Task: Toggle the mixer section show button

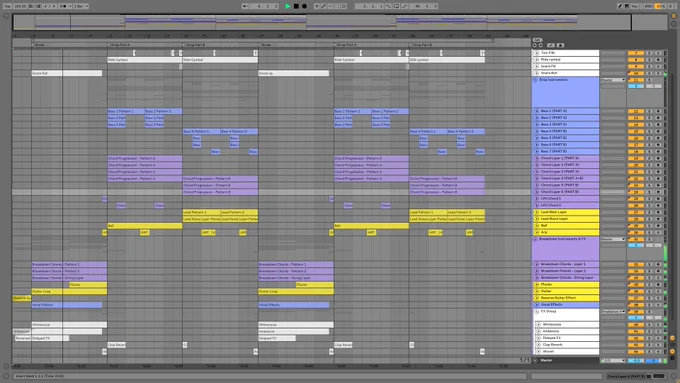Action: pos(673,351)
